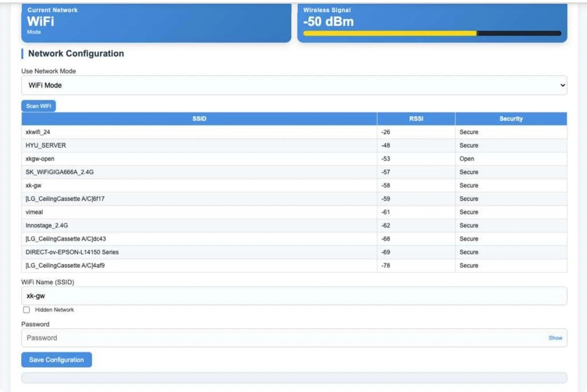
Task: Click the SSID column header
Action: [x=199, y=118]
